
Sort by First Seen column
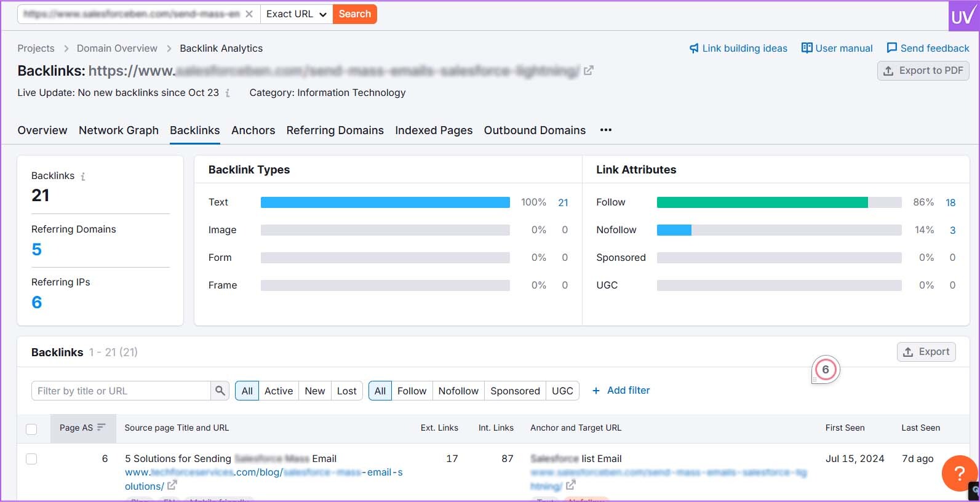pyautogui.click(x=845, y=428)
